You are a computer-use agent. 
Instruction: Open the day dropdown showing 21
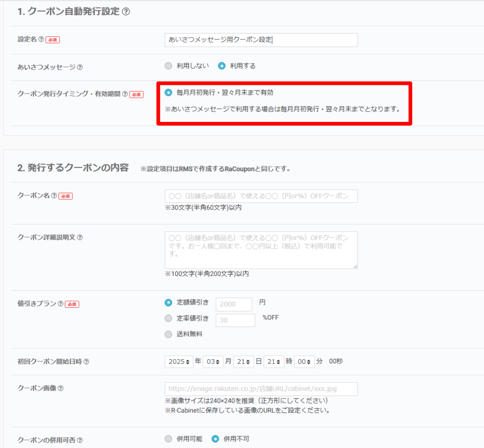click(x=243, y=362)
